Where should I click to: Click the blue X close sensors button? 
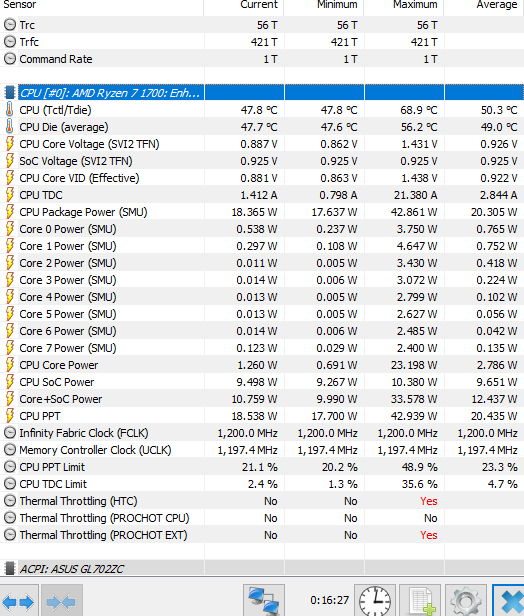pyautogui.click(x=508, y=601)
